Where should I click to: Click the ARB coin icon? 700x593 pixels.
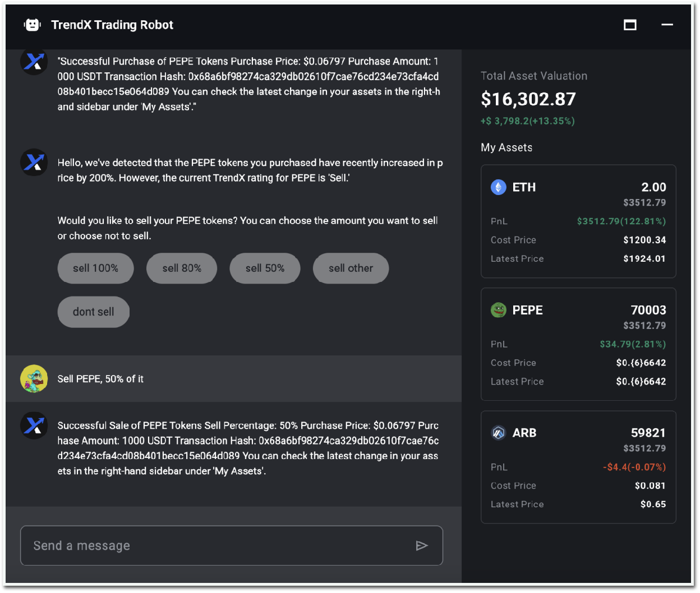(x=499, y=433)
